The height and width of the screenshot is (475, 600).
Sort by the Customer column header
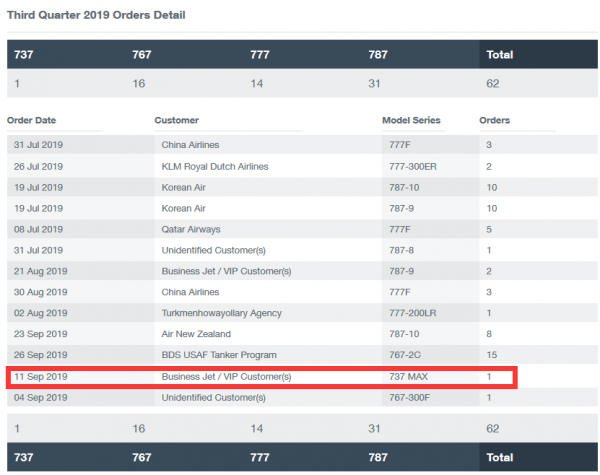177,121
